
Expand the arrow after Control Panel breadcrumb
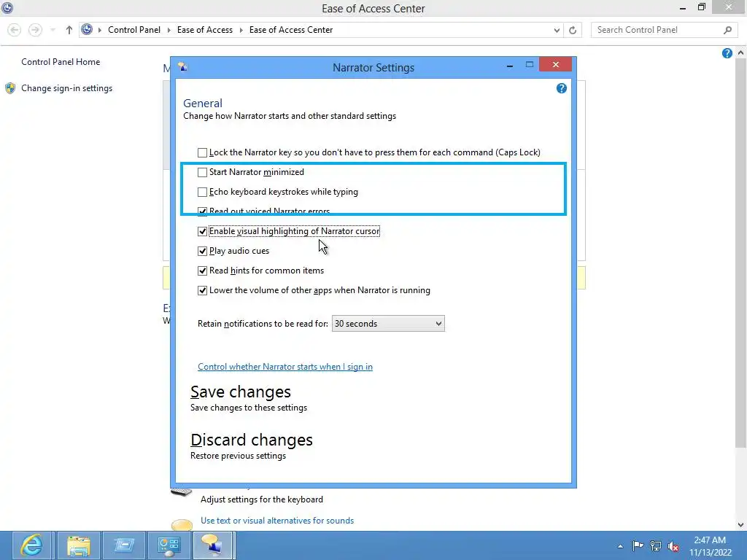(x=169, y=30)
